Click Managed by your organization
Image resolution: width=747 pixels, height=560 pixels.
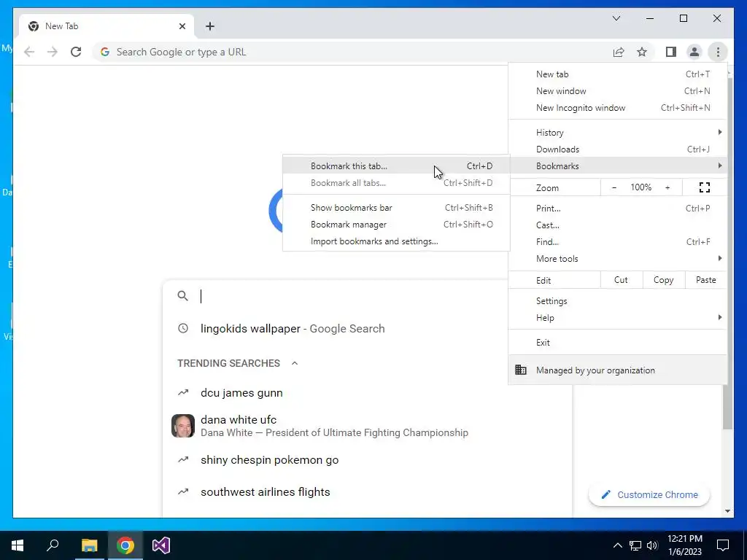618,370
